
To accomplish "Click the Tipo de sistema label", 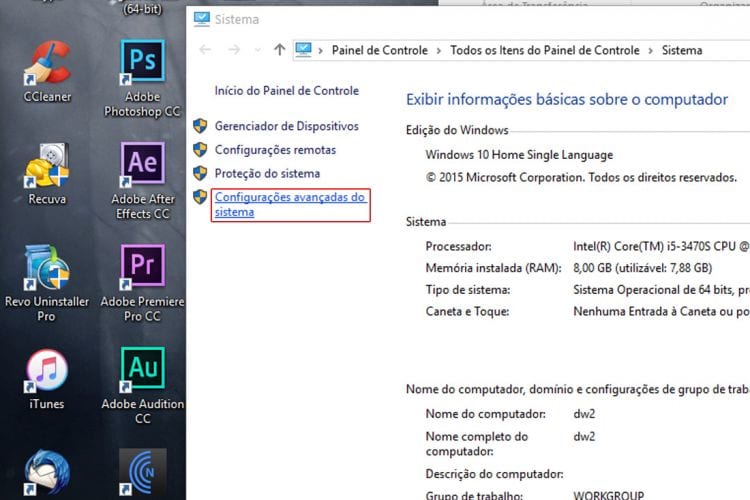I will click(468, 289).
